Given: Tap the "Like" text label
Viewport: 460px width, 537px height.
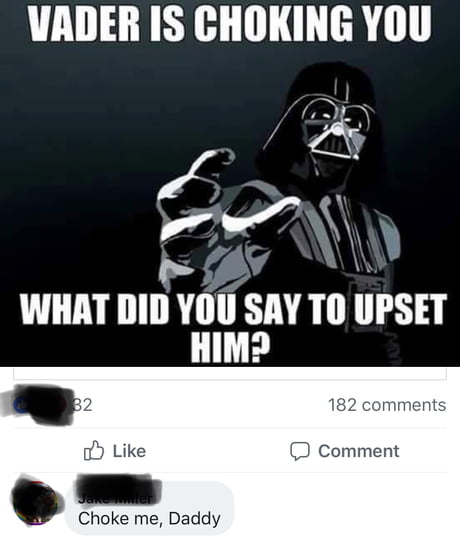Looking at the screenshot, I should pos(129,451).
